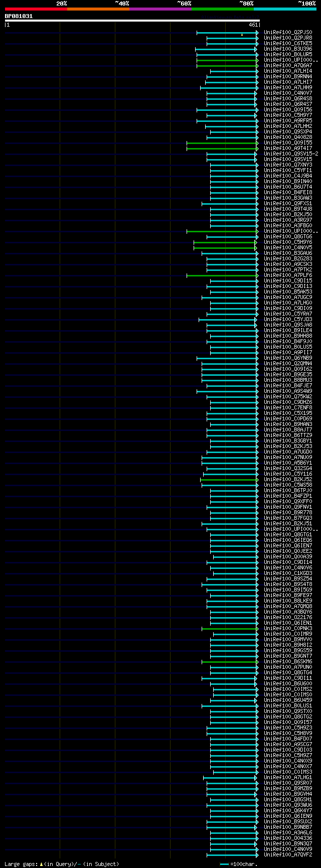This screenshot has width=321, height=868.
Task: Click the label UniRef100_C4J9B4
Action: [288, 176]
